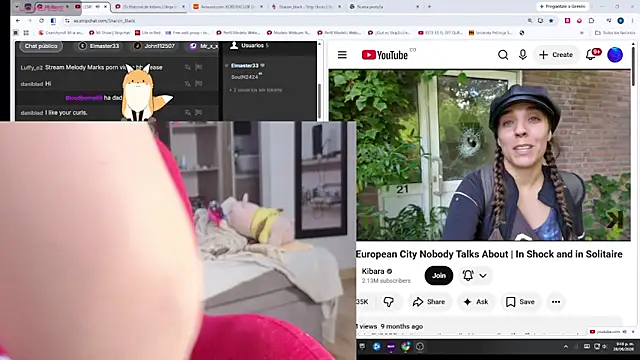Viewport: 640px width, 360px height.
Task: Switch to the Nueva pestaña tab
Action: coord(385,7)
